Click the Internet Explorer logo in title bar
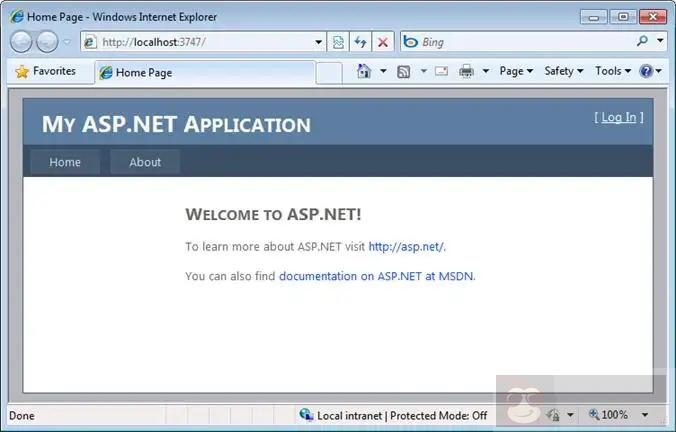Image resolution: width=676 pixels, height=432 pixels. pos(17,16)
